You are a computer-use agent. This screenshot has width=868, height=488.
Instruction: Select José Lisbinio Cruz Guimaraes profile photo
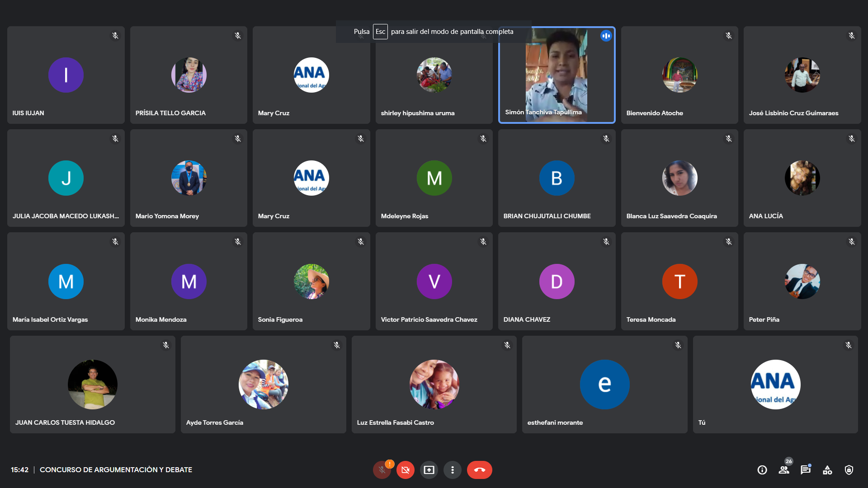(x=802, y=75)
